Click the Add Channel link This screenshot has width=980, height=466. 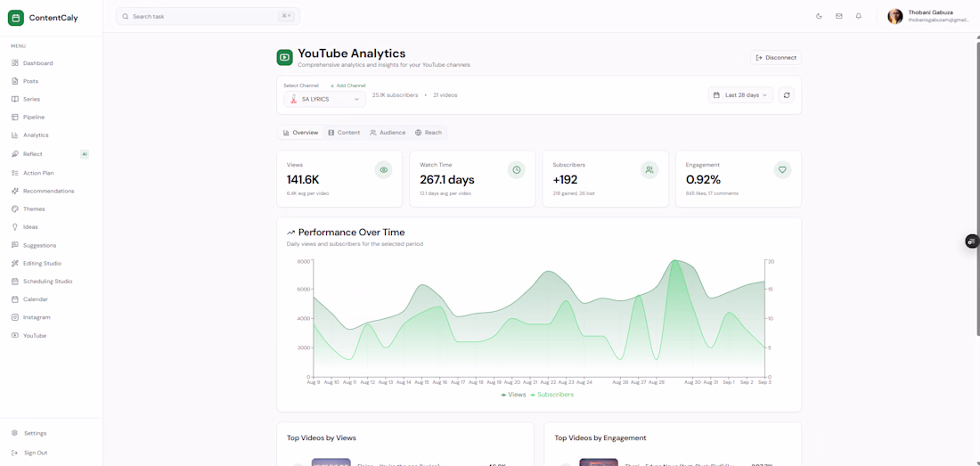click(348, 86)
